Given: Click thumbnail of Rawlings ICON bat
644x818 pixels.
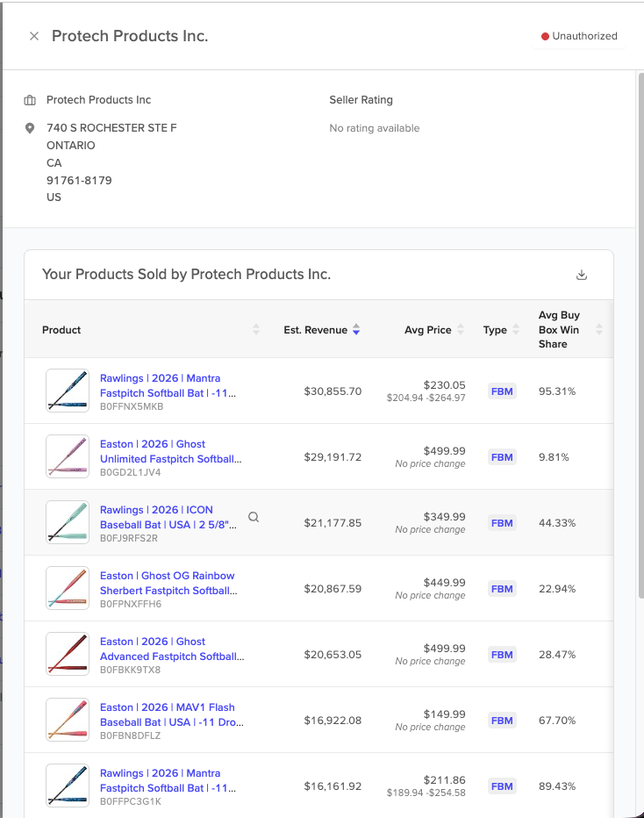Looking at the screenshot, I should pos(68,522).
